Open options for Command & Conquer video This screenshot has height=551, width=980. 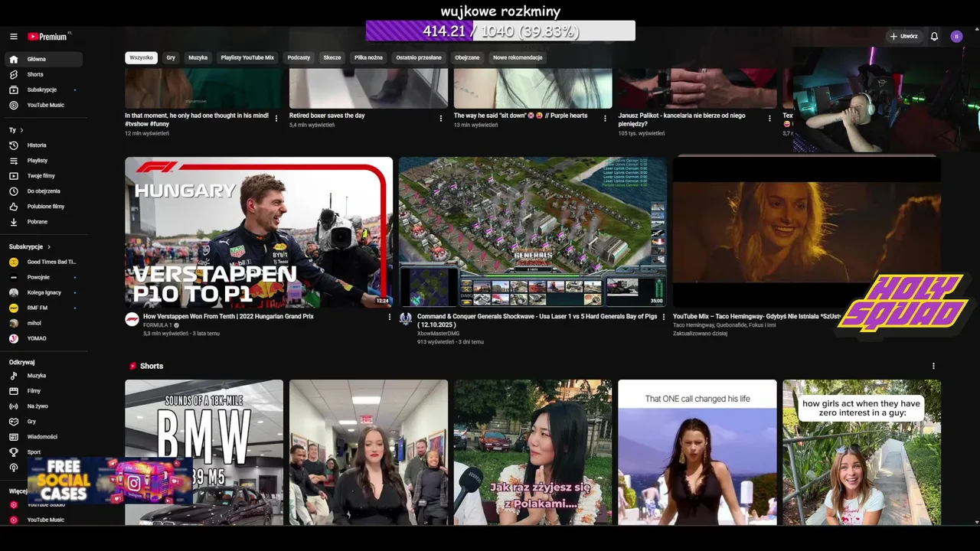pos(663,317)
